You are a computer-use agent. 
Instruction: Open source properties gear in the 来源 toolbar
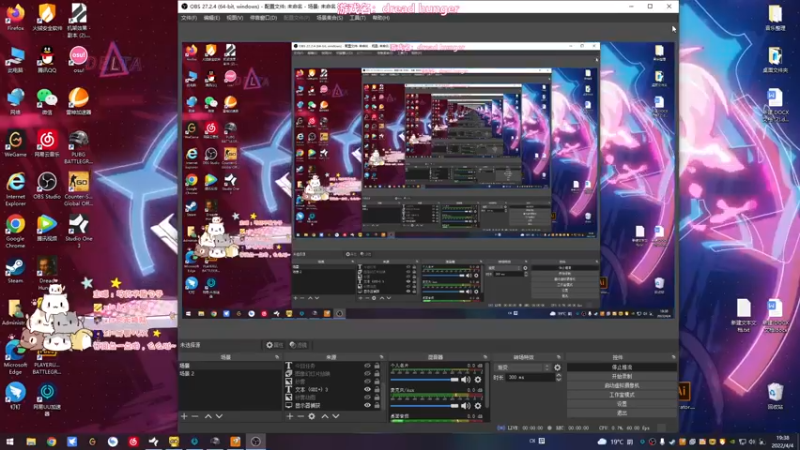312,416
